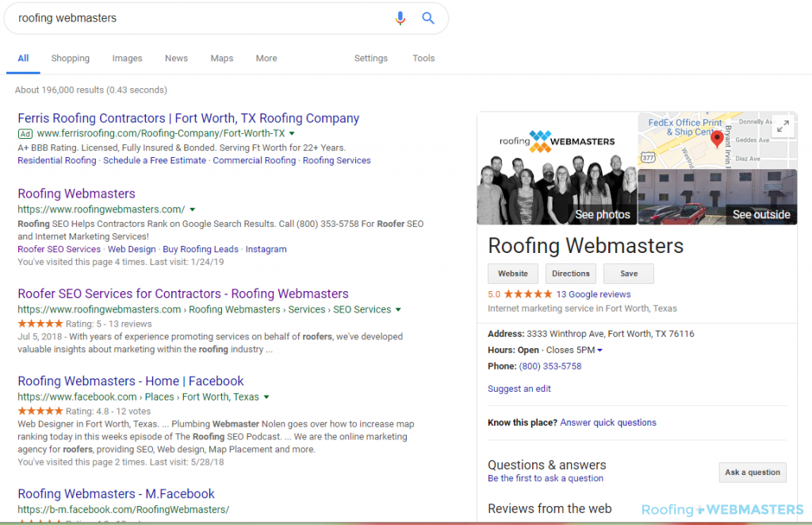Click the Last visit: 5/28/18 text
Image resolution: width=812 pixels, height=525 pixels.
186,462
